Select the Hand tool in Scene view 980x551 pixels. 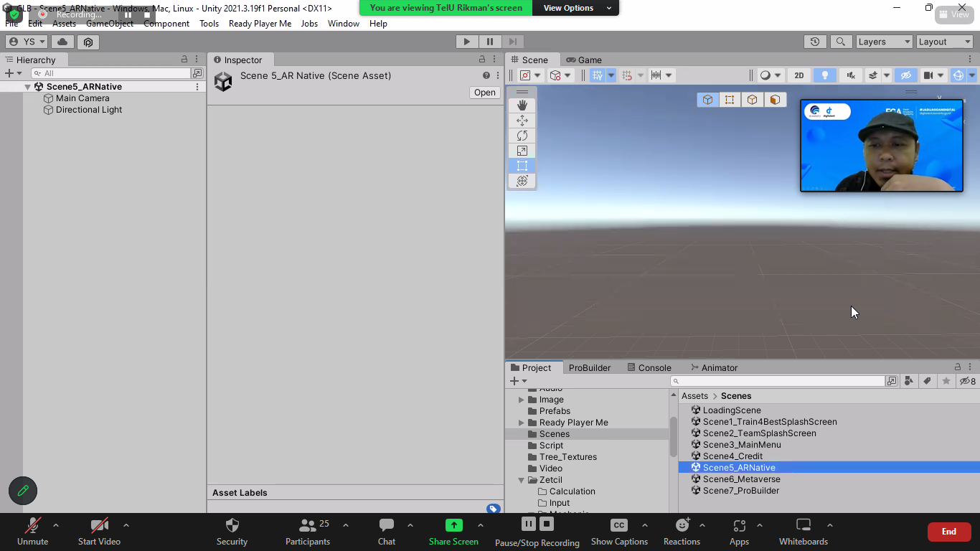tap(522, 105)
